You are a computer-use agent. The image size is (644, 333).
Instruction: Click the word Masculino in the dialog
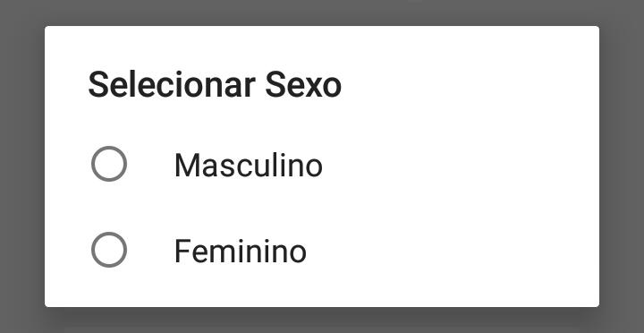(x=249, y=166)
